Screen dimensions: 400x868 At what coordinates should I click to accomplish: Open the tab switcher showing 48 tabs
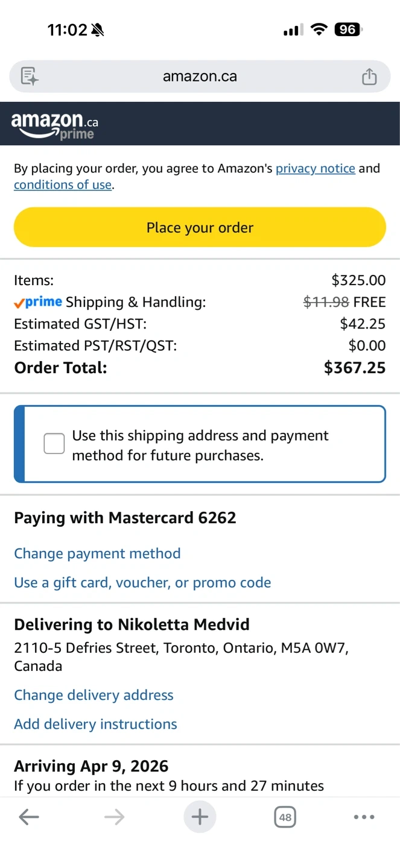pyautogui.click(x=285, y=817)
